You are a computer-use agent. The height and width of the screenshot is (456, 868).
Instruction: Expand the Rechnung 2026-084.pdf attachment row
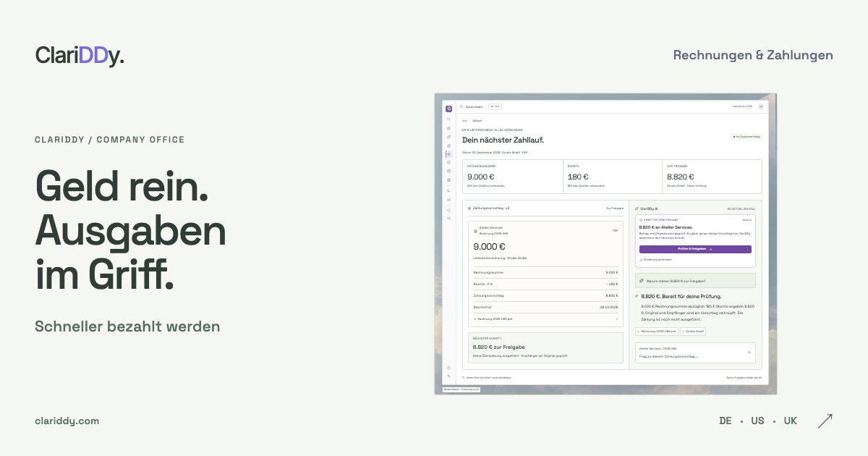click(x=546, y=318)
